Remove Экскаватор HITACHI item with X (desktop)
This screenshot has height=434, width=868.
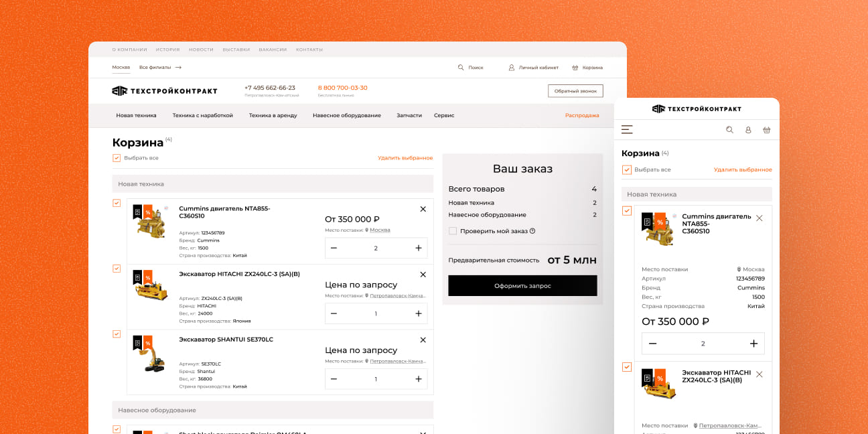tap(423, 275)
